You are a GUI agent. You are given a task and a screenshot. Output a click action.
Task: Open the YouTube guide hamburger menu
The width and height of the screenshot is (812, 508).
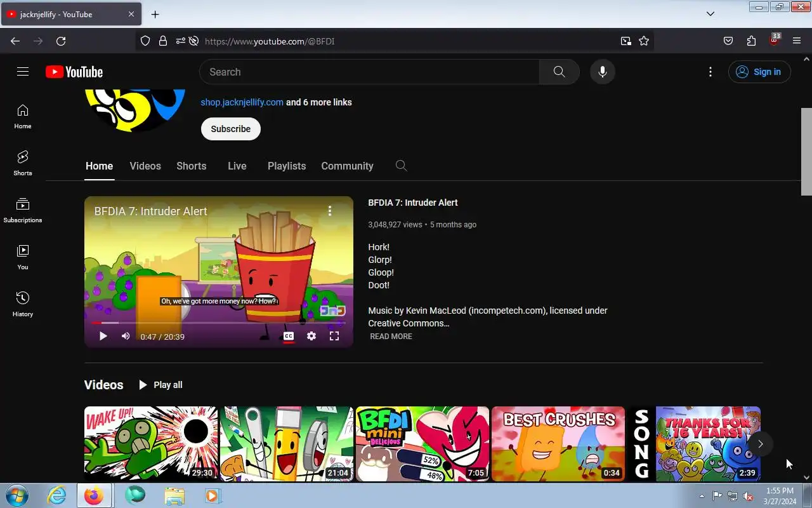coord(23,72)
